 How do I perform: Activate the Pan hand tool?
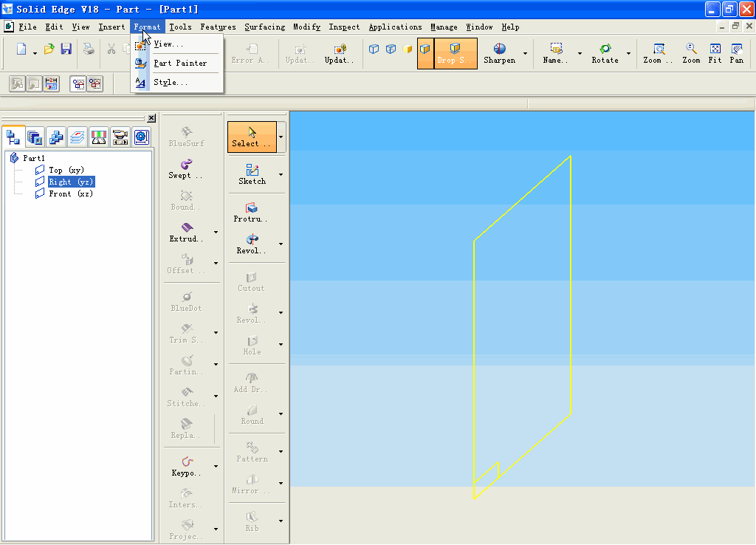tap(736, 53)
